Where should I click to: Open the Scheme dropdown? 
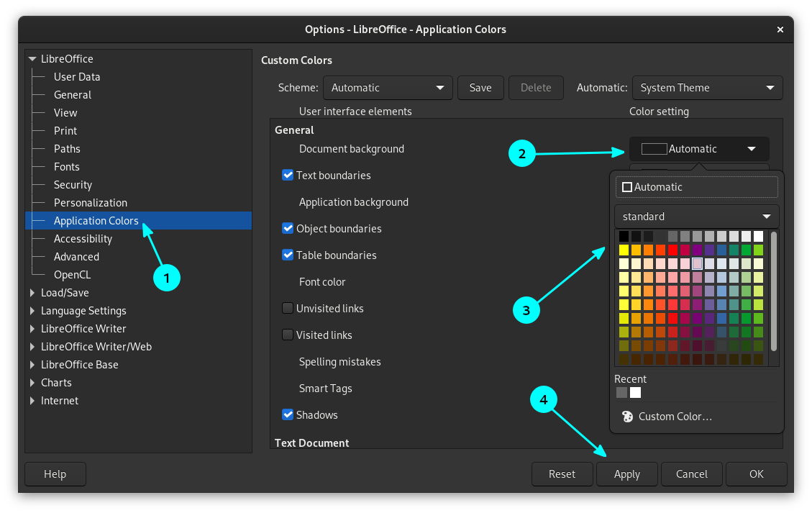coord(387,87)
